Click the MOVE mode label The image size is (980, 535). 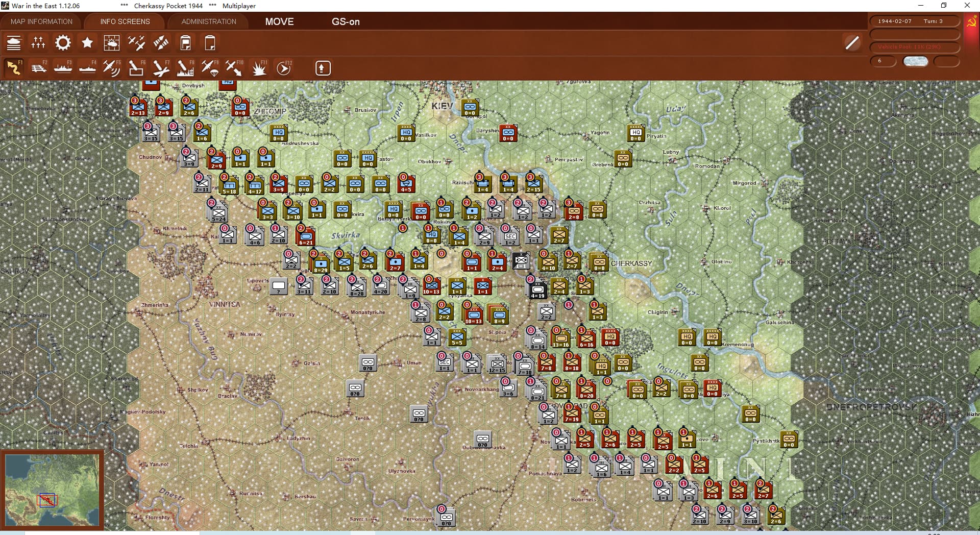point(280,21)
